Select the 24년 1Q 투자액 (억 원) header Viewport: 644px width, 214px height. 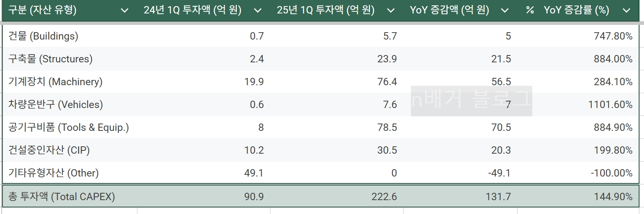(x=192, y=10)
